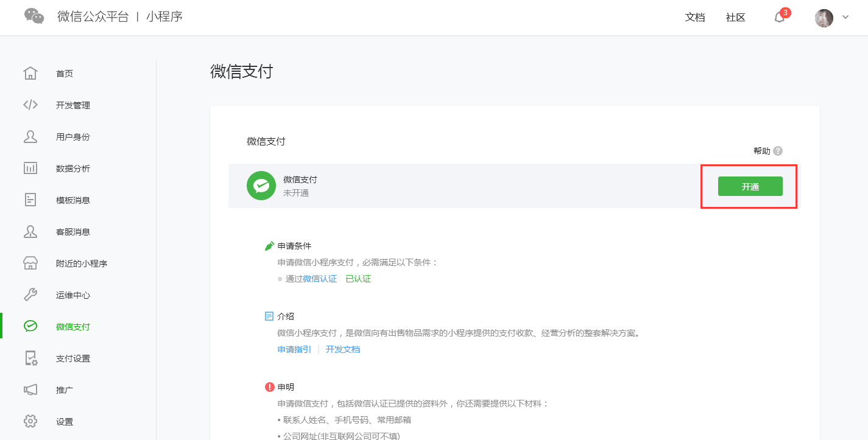
Task: Click the 推广 megaphone promotion icon
Action: [x=30, y=389]
